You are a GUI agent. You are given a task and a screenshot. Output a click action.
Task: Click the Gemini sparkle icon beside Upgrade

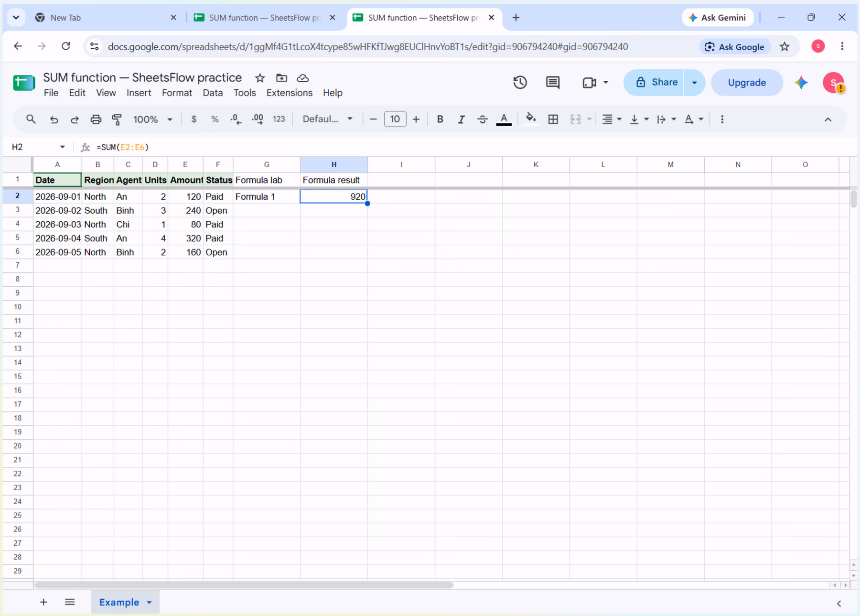801,83
